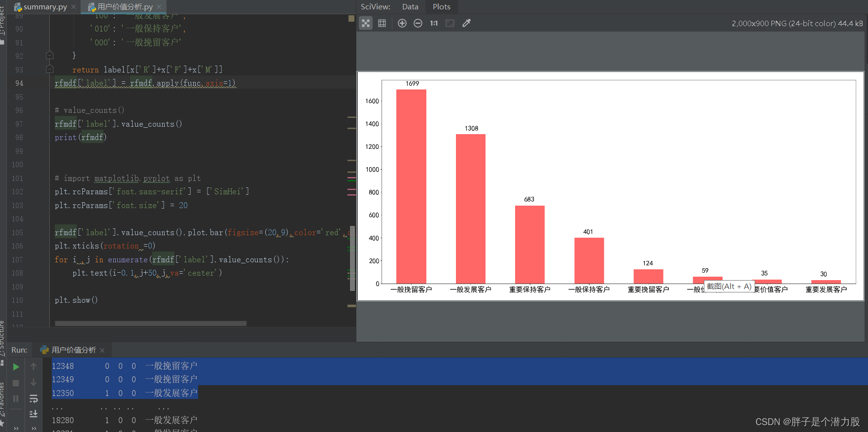The image size is (868, 432).
Task: Expand more run actions in left column
Action: (x=16, y=428)
